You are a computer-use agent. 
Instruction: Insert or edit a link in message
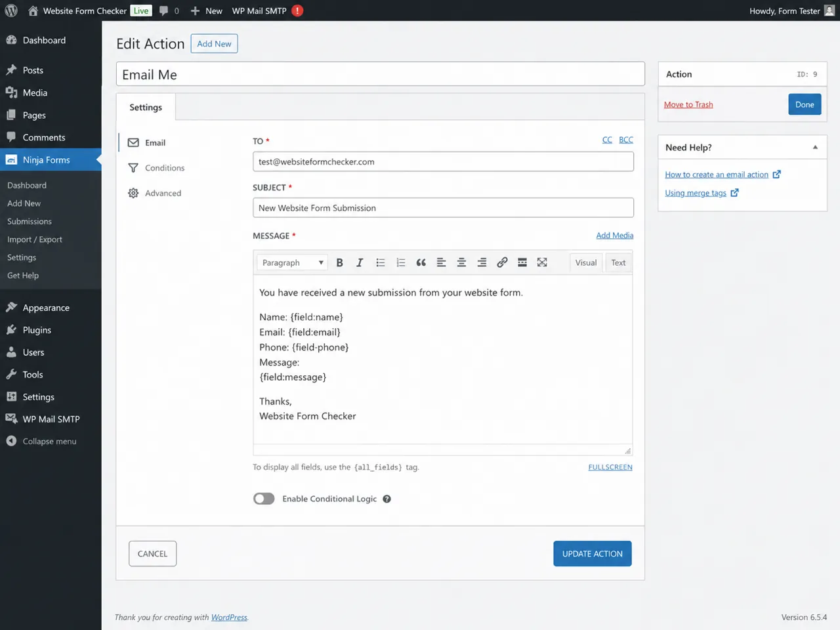tap(502, 262)
